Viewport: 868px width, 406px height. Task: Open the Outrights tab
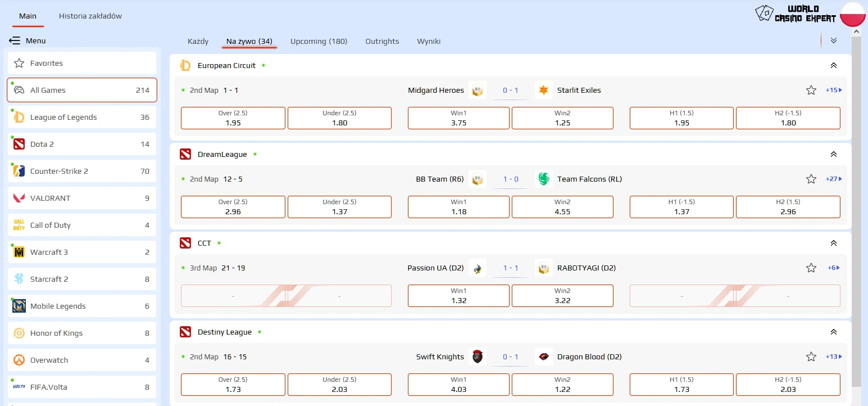(x=382, y=41)
